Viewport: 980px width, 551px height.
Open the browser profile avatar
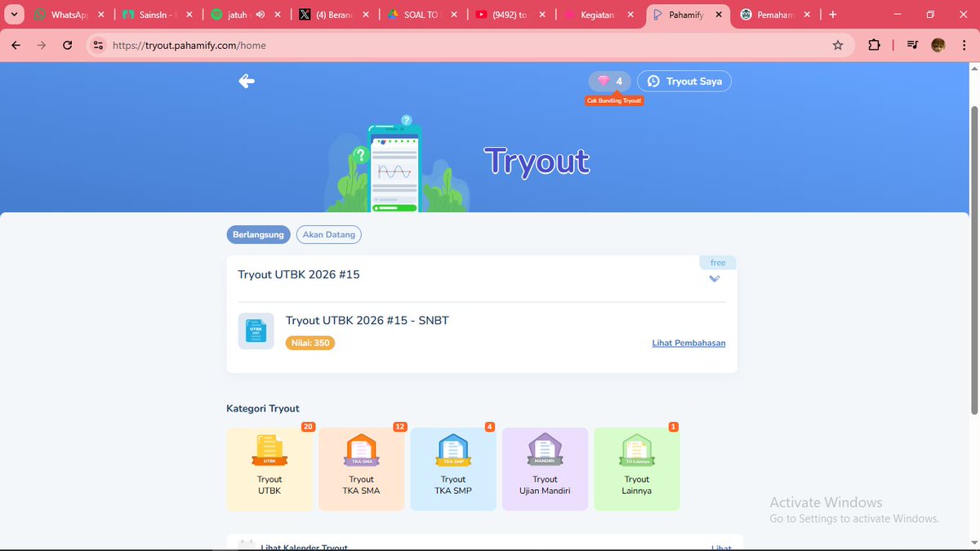pos(938,46)
